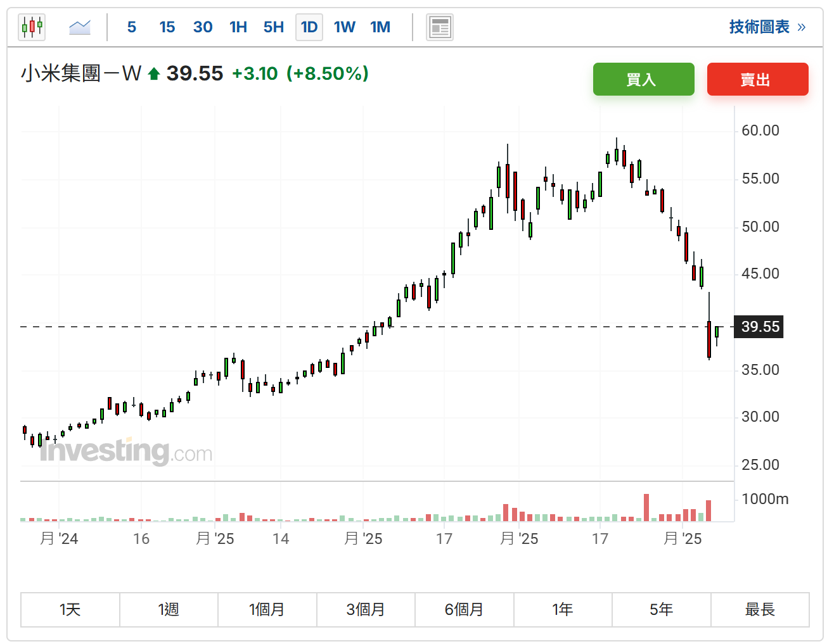Select the 5H interval
Screen dimensions: 827x644
(274, 27)
